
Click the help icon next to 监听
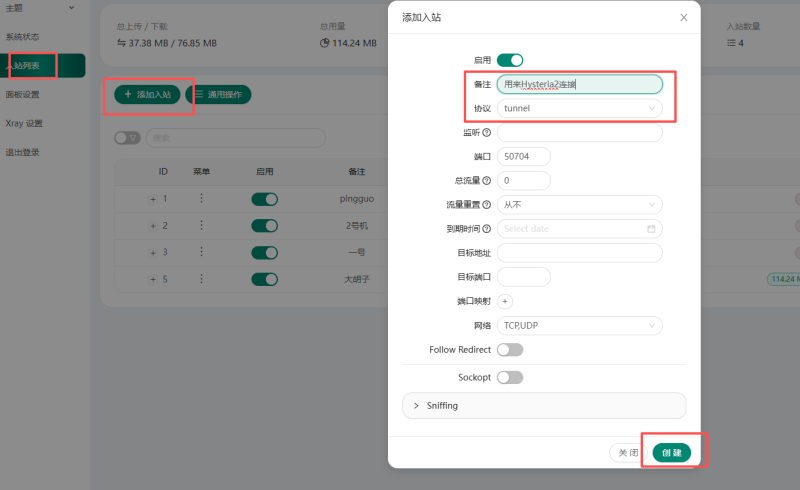coord(487,133)
